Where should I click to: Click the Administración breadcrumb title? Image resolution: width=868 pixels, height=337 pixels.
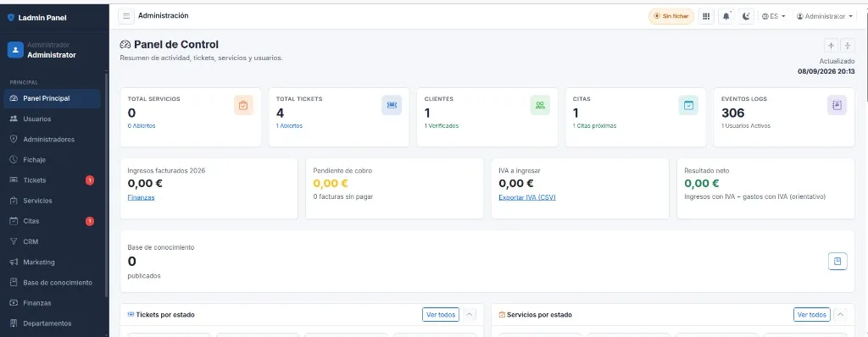(x=164, y=15)
